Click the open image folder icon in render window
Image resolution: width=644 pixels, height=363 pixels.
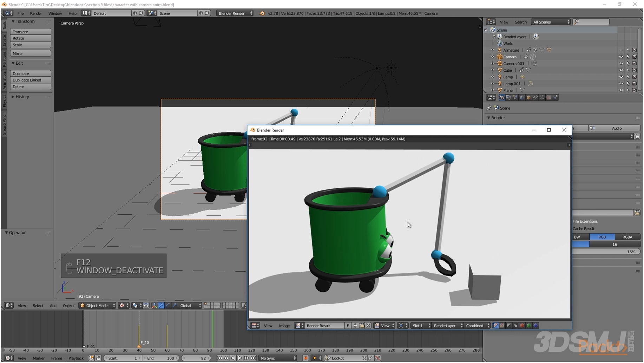pos(362,326)
